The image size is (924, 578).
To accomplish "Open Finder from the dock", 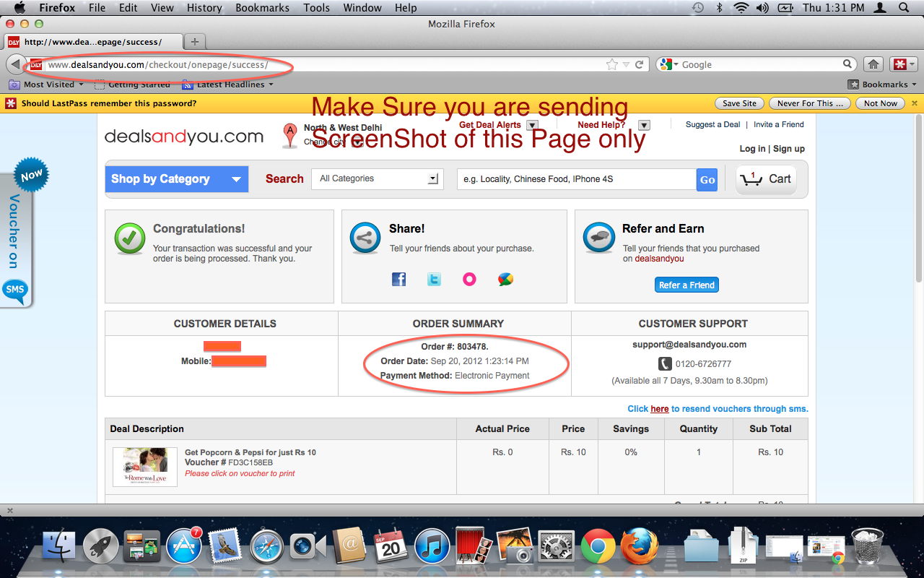I will pos(59,546).
